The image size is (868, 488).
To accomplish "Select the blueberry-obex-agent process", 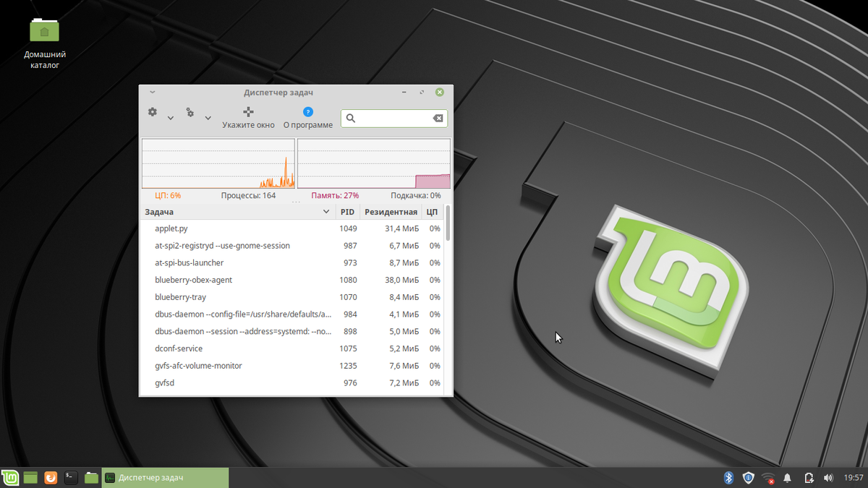I will 292,280.
